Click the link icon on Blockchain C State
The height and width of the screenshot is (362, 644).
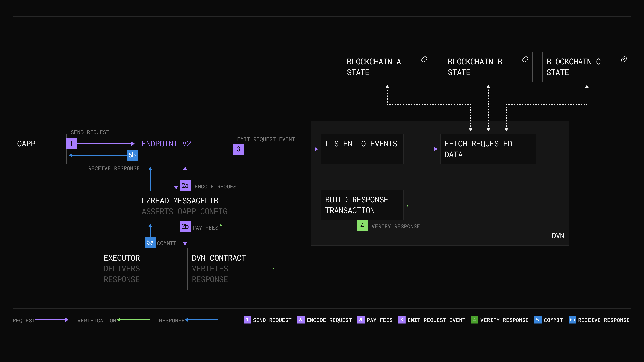coord(624,59)
